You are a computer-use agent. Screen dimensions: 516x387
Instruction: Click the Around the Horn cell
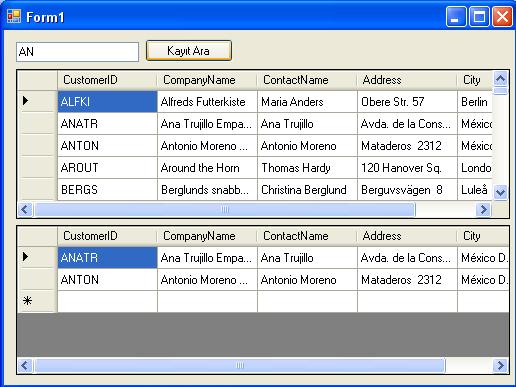[x=207, y=168]
